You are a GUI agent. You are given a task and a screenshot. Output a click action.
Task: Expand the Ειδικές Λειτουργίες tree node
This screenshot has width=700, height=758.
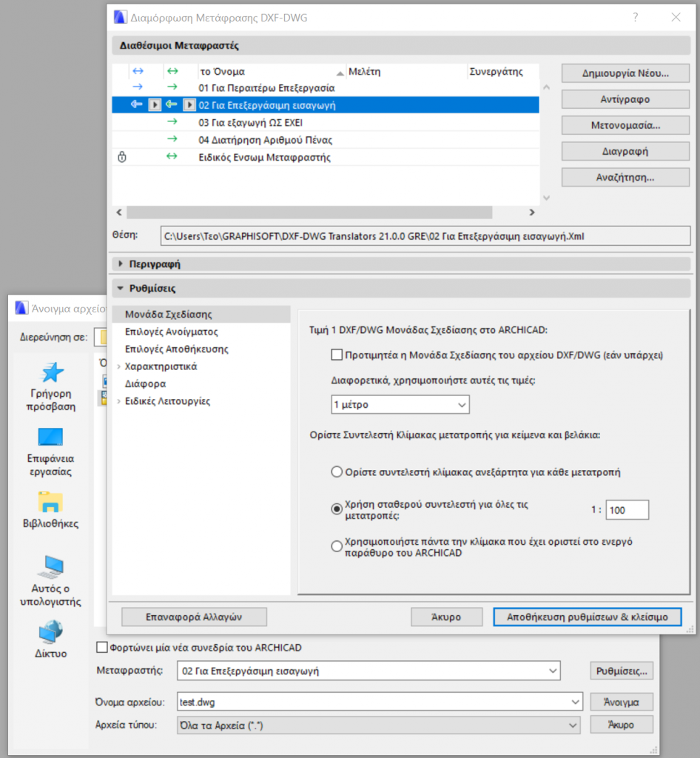(x=119, y=401)
